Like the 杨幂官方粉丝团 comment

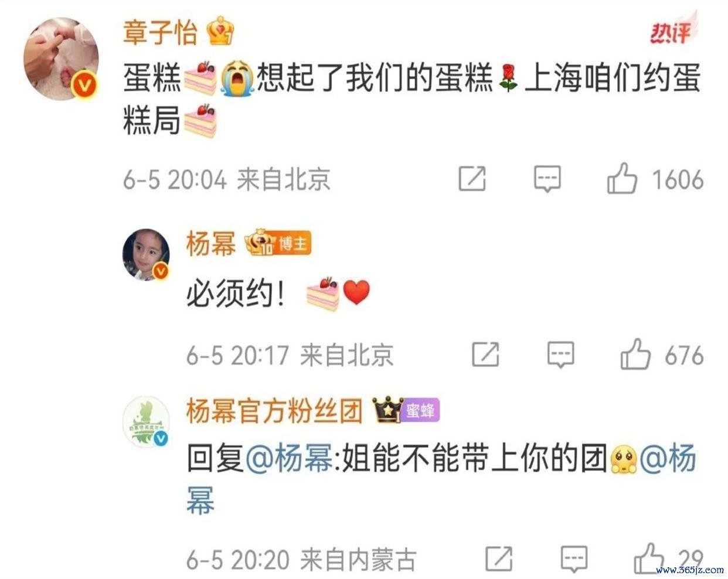point(649,558)
